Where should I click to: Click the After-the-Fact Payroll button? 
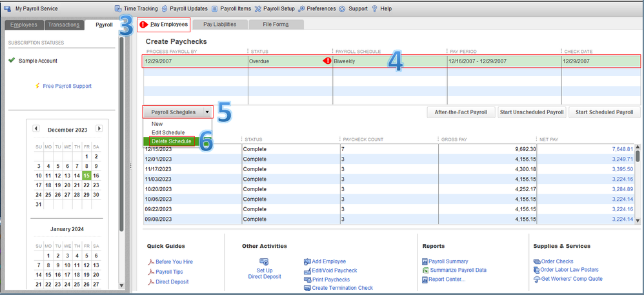click(x=461, y=112)
